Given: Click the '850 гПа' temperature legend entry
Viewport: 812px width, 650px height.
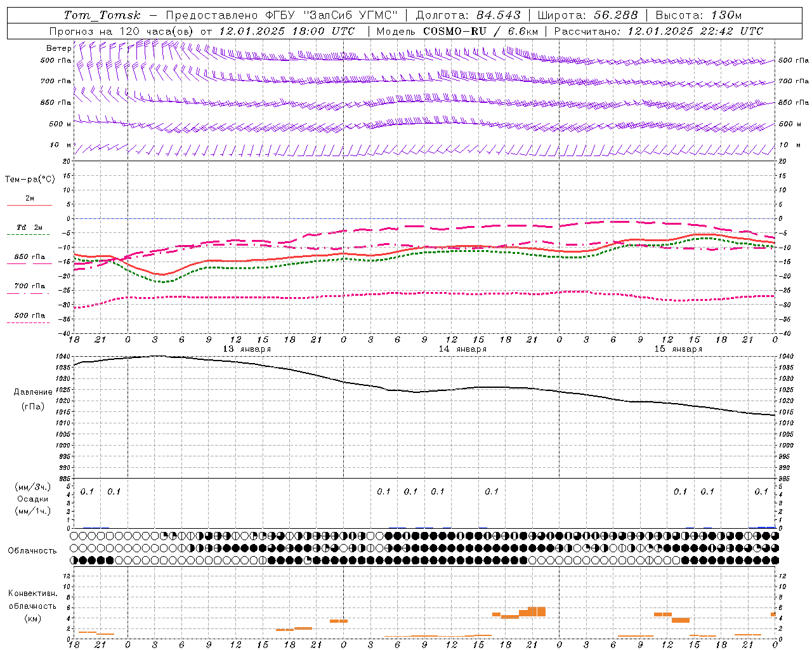Looking at the screenshot, I should pos(30,257).
